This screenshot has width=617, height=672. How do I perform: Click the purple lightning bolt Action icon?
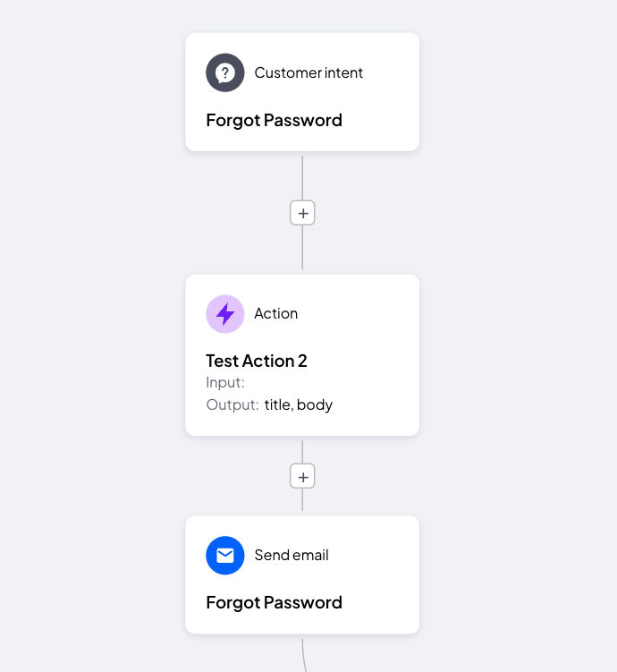tap(224, 314)
